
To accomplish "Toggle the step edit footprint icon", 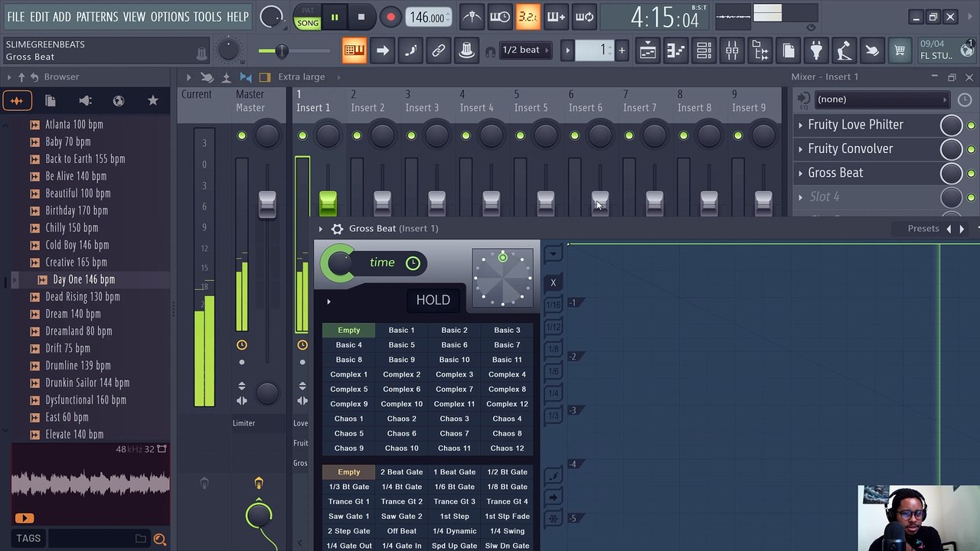I will pyautogui.click(x=410, y=51).
